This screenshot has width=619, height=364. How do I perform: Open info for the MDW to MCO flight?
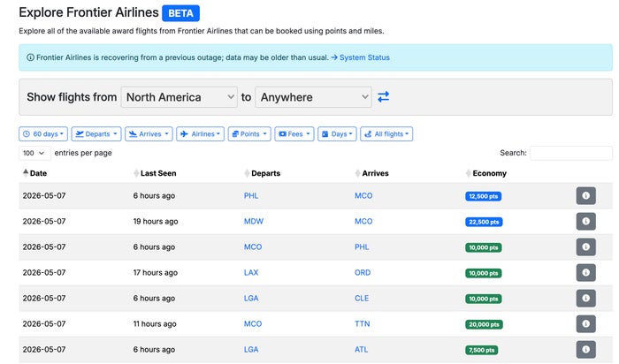click(x=585, y=221)
